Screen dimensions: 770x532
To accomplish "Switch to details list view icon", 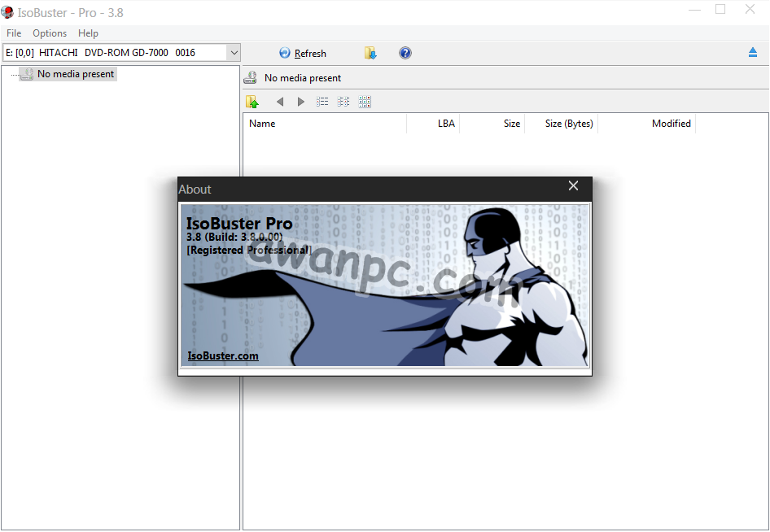I will click(322, 102).
